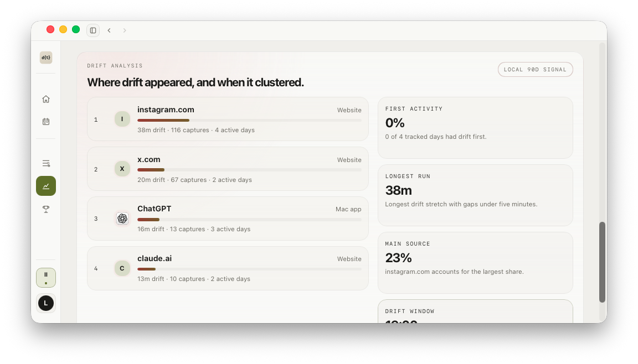
Task: Toggle the sidebar panel visibility
Action: (x=93, y=30)
